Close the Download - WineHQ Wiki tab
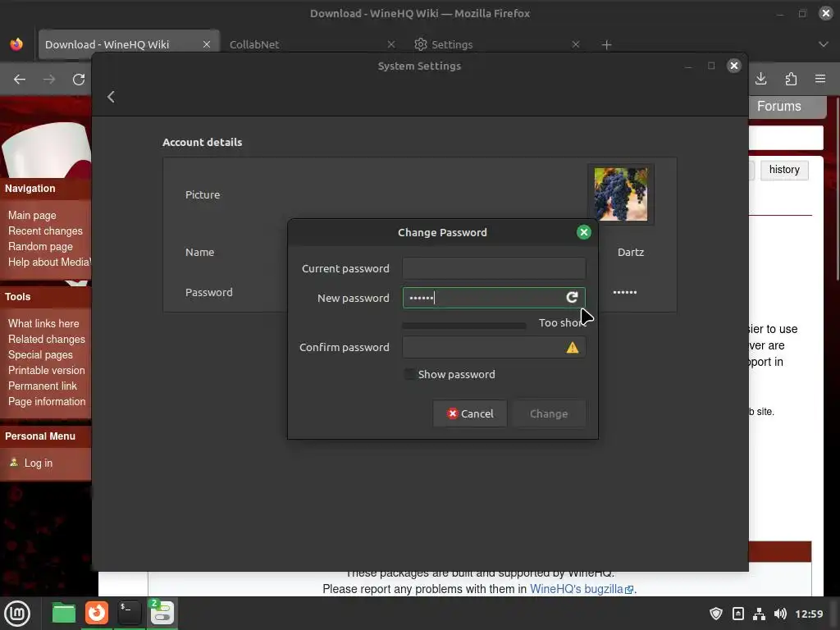Viewport: 840px width, 630px height. tap(206, 44)
